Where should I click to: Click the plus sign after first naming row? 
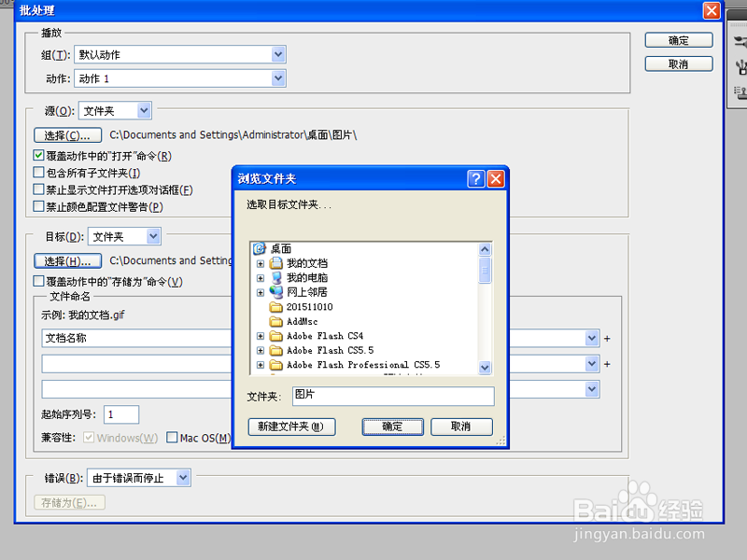pos(607,339)
